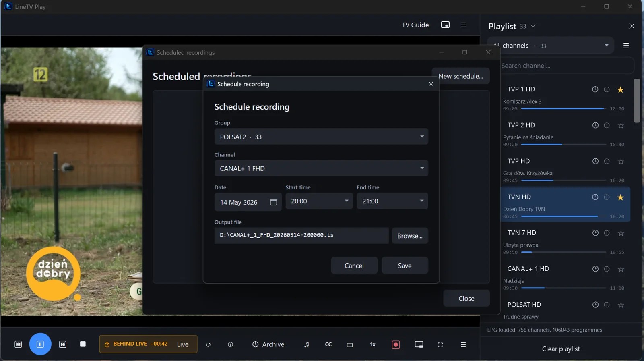Click Close in Scheduled recordings window
Image resolution: width=644 pixels, height=361 pixels.
click(x=466, y=299)
